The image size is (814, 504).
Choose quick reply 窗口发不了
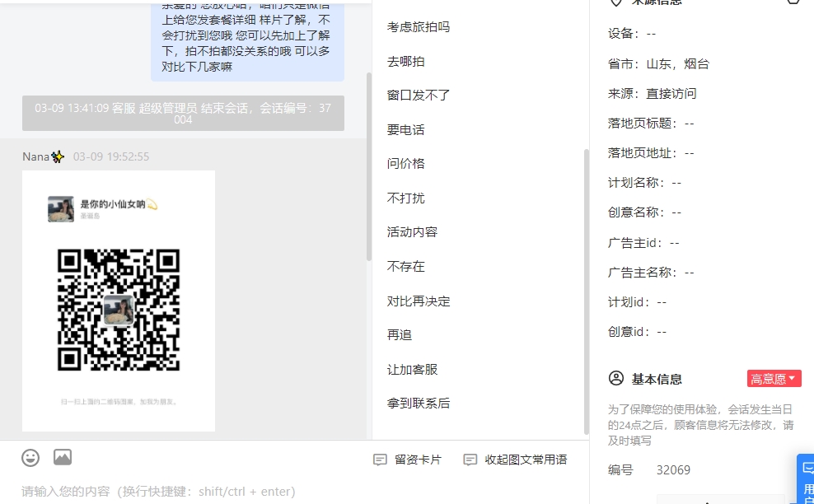[419, 96]
